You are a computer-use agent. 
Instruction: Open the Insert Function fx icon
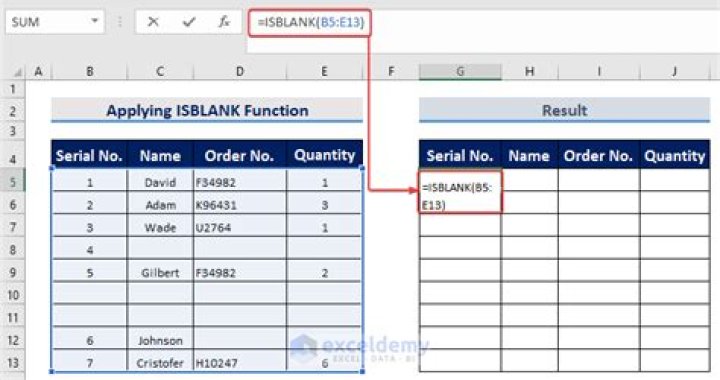224,22
